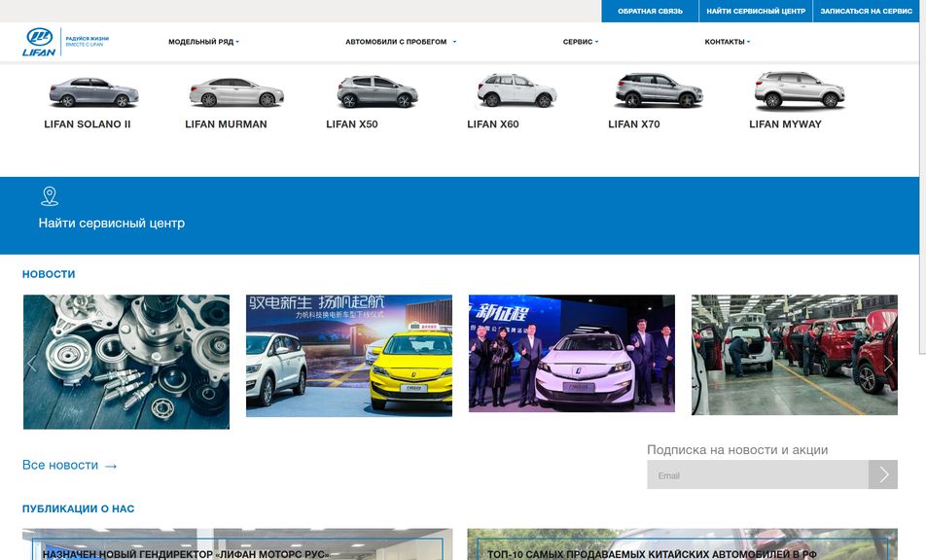The image size is (926, 560).
Task: Expand the Автомобили с пробегом dropdown menu
Action: click(x=401, y=42)
